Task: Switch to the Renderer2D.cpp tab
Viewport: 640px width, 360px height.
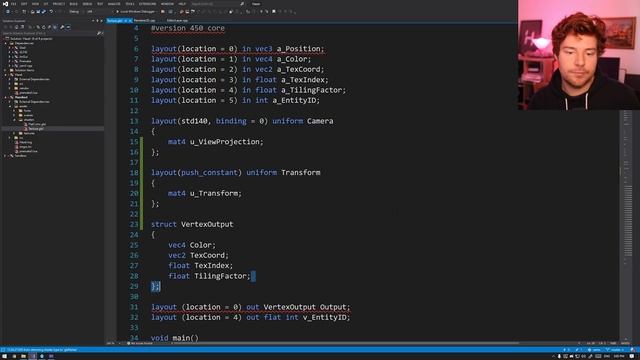Action: (x=144, y=20)
